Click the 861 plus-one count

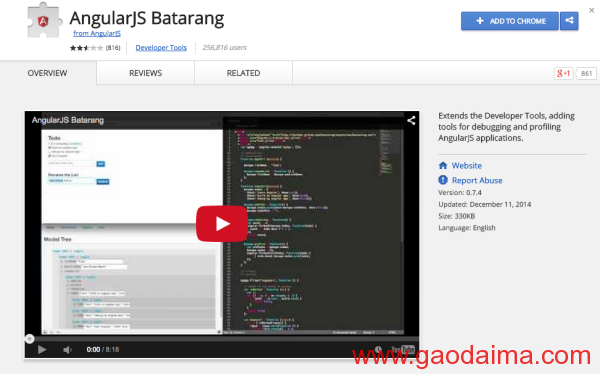tap(586, 73)
